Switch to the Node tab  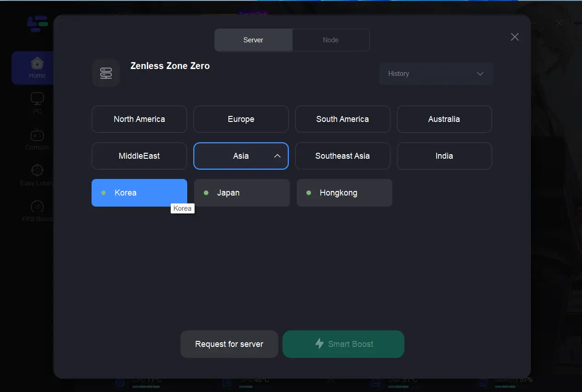pyautogui.click(x=331, y=40)
